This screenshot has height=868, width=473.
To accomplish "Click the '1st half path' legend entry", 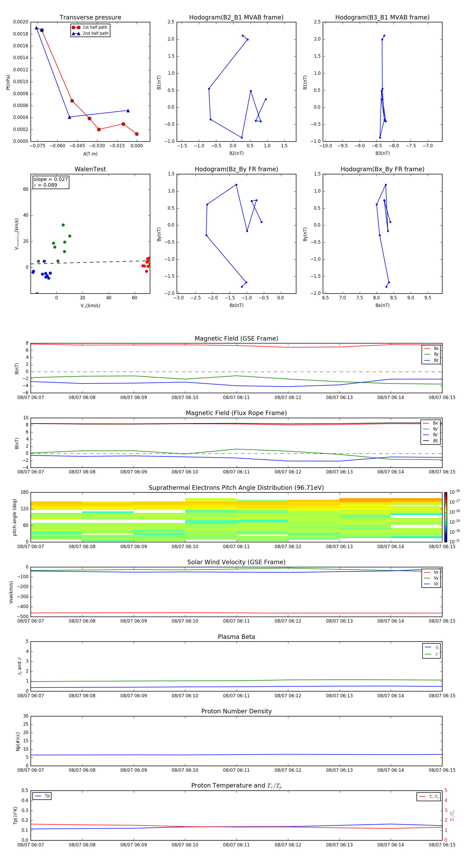I will tap(90, 27).
